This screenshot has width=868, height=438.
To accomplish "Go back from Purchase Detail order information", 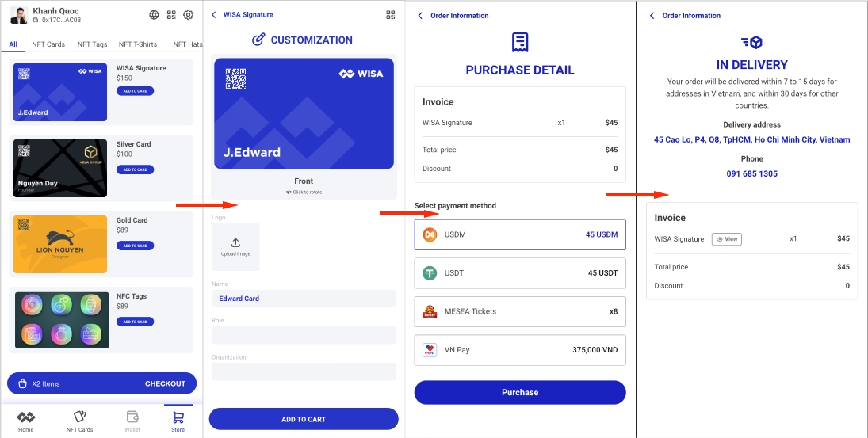I will click(420, 16).
